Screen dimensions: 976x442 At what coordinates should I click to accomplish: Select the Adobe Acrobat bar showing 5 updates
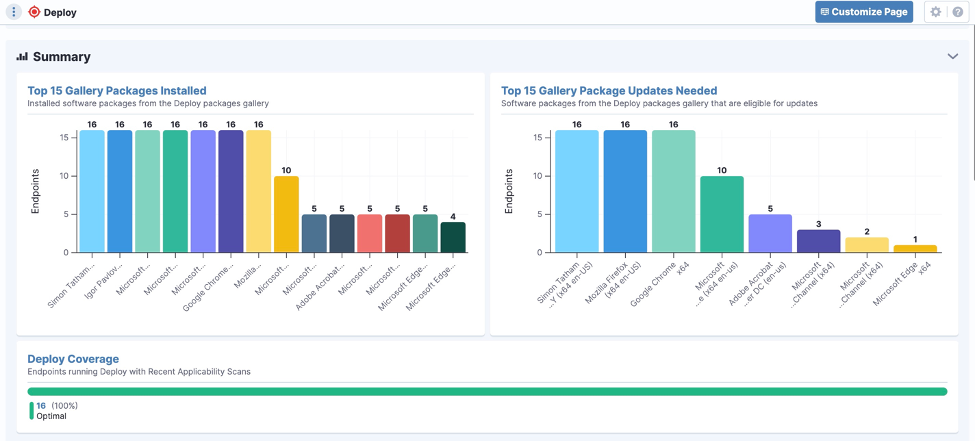click(770, 233)
